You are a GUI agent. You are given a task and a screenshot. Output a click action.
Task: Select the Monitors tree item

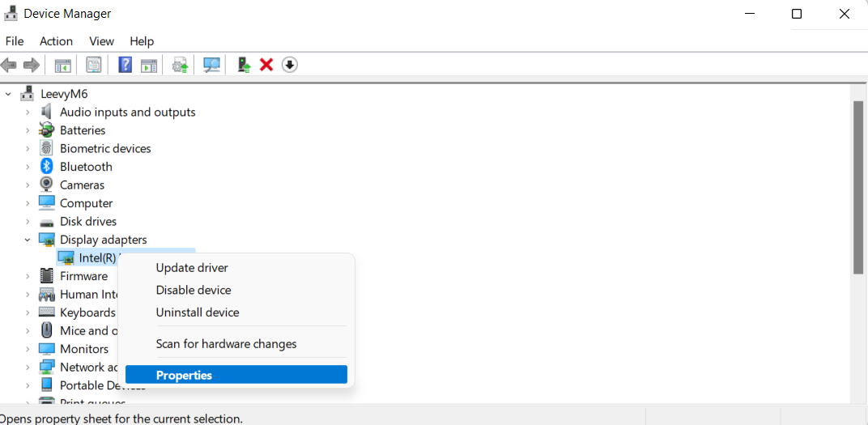coord(84,349)
